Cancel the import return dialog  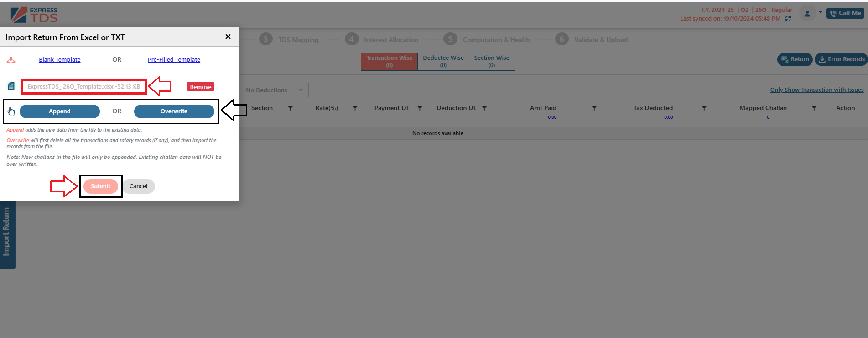tap(138, 186)
